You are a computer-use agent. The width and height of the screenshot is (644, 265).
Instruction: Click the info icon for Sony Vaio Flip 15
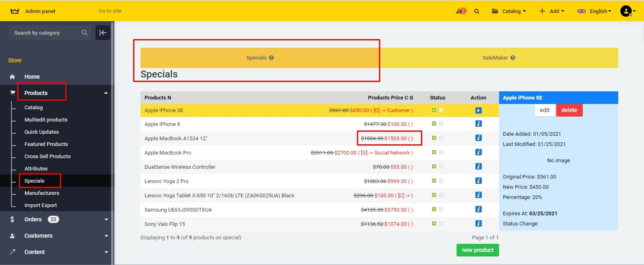tap(478, 224)
